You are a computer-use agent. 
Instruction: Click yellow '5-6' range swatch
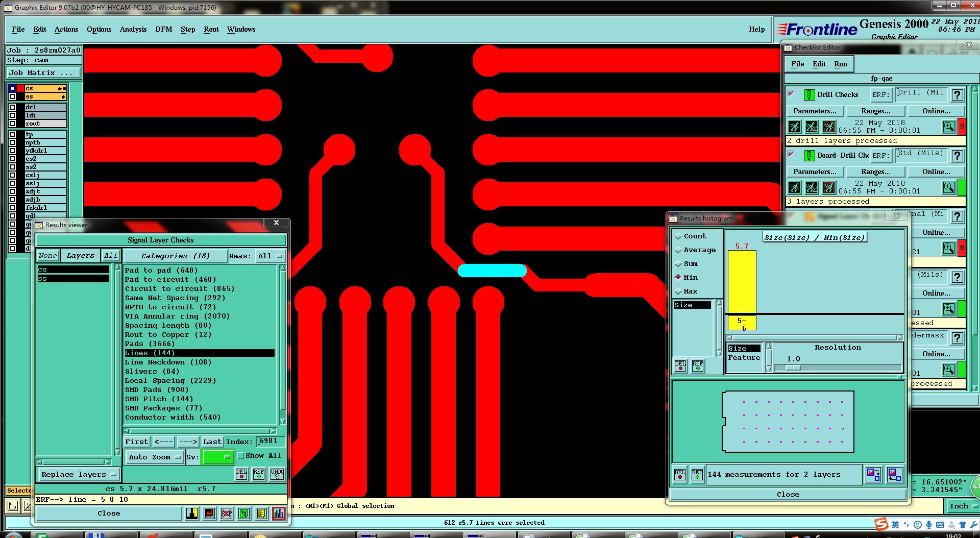(x=742, y=323)
